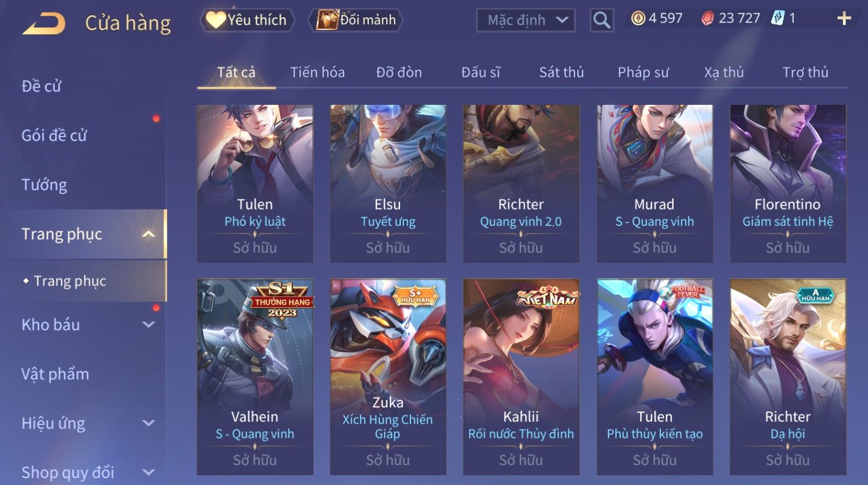868x485 pixels.
Task: Tap the back arrow icon beside Cửa hàng
Action: 44,24
